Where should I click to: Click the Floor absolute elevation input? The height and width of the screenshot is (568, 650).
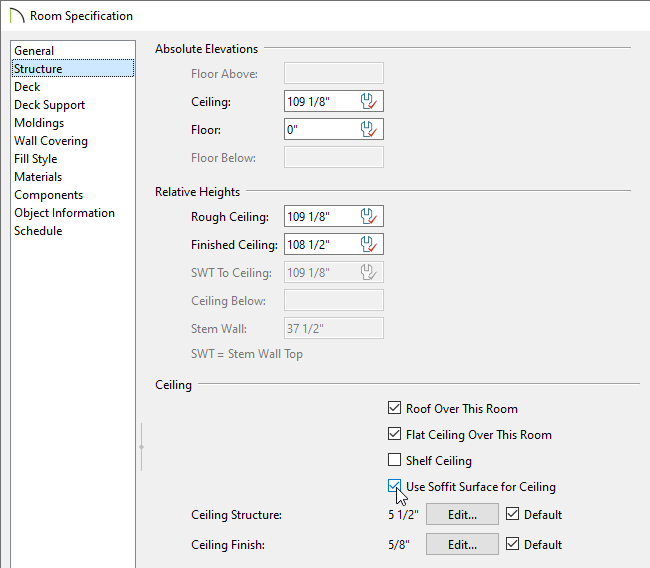tap(334, 129)
